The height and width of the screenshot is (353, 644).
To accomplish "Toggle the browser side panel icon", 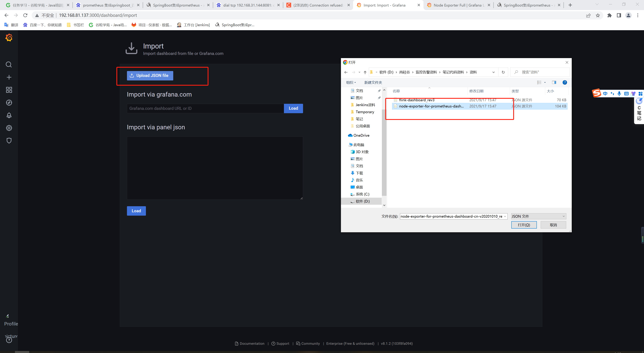I will [x=619, y=15].
